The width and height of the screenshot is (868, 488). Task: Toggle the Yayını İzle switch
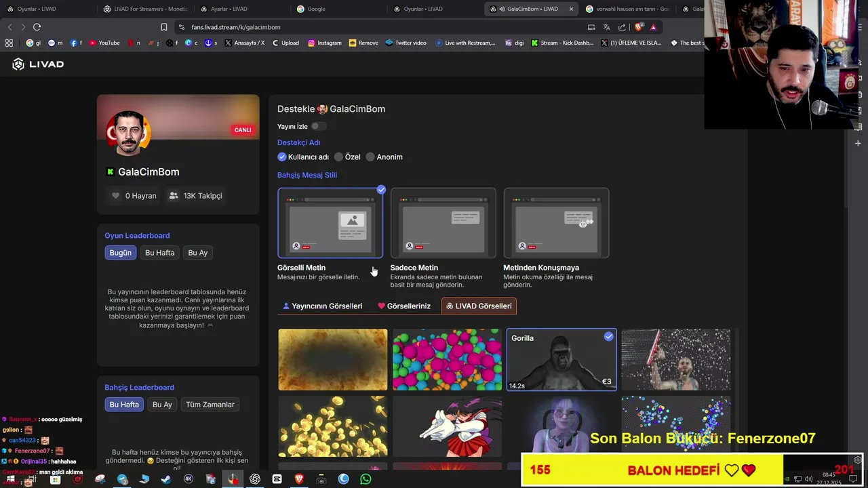(x=318, y=126)
